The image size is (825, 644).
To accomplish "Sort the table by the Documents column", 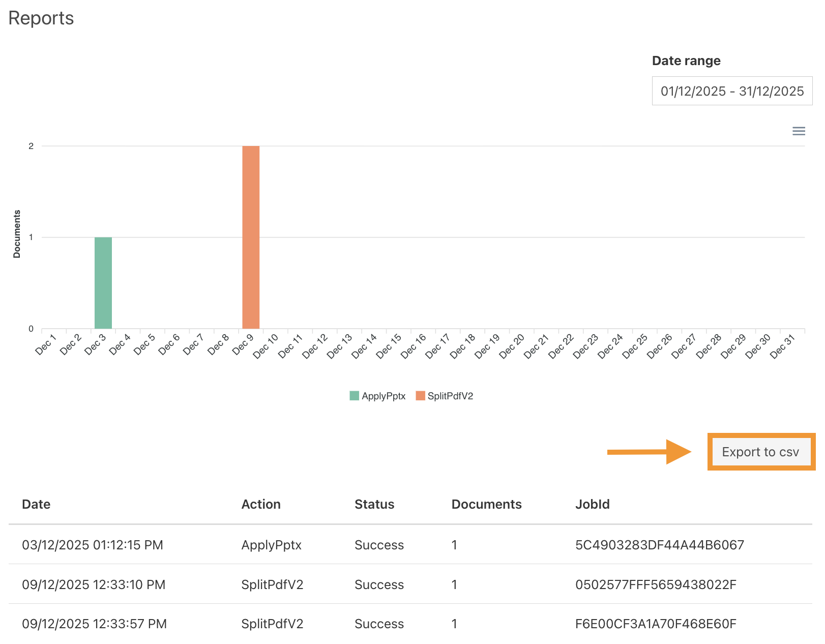I will (486, 504).
